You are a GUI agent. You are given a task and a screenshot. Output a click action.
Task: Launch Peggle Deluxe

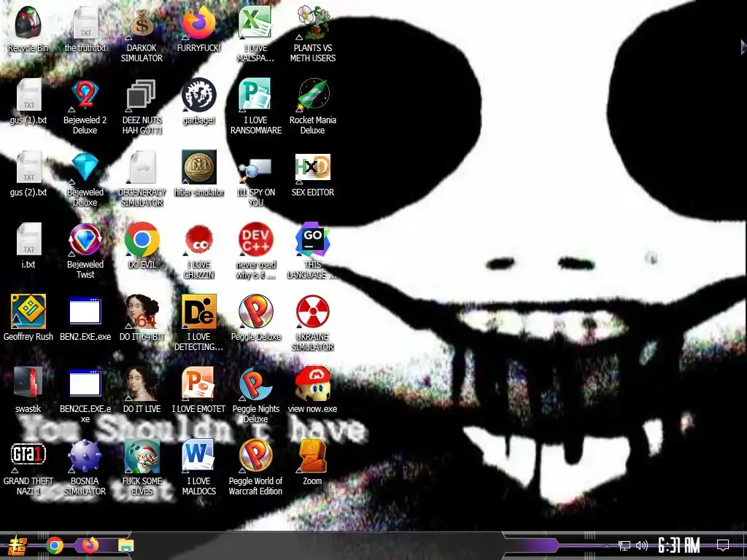point(256,311)
